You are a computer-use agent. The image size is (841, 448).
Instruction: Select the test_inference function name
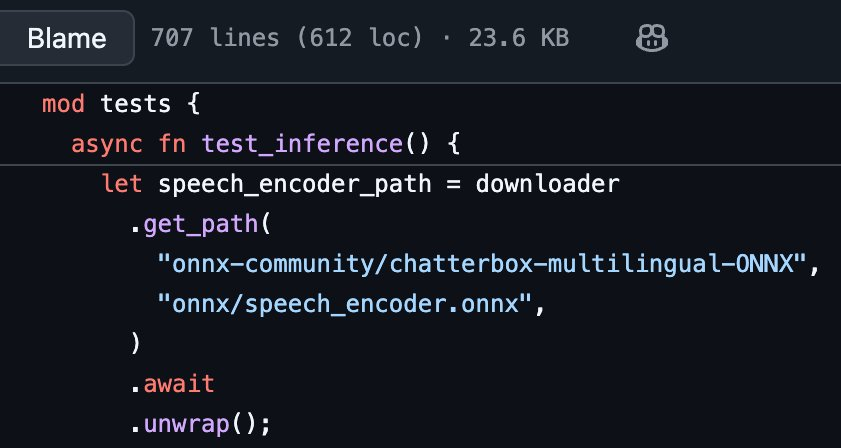coord(302,144)
